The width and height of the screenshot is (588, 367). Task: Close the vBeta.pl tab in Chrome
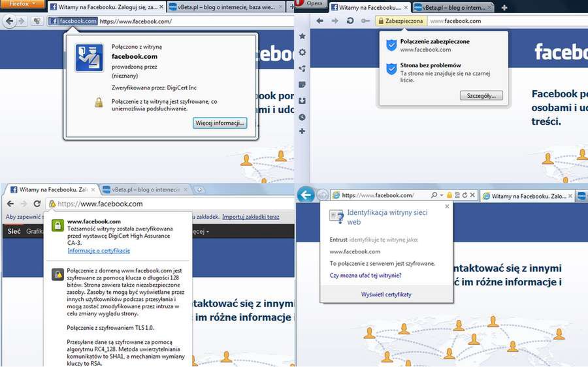[185, 189]
